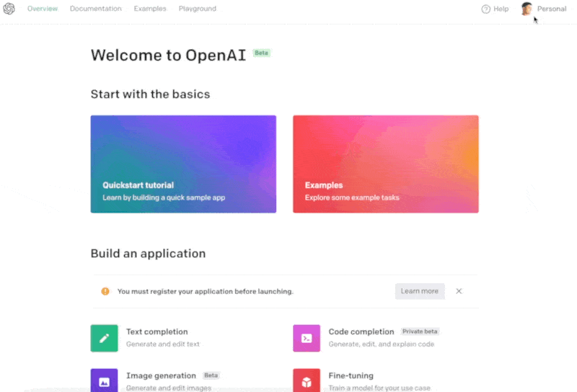Viewport: 577px width, 392px height.
Task: Select the Image generation title
Action: (x=161, y=375)
